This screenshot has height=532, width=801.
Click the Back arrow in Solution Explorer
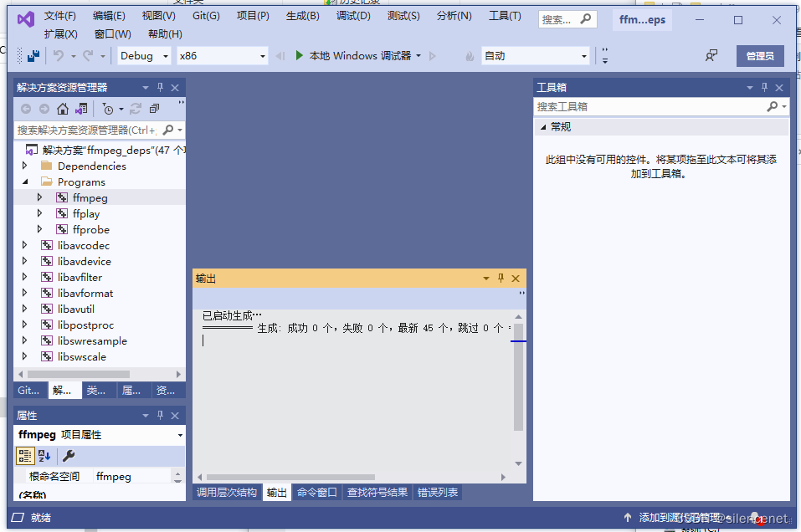26,109
